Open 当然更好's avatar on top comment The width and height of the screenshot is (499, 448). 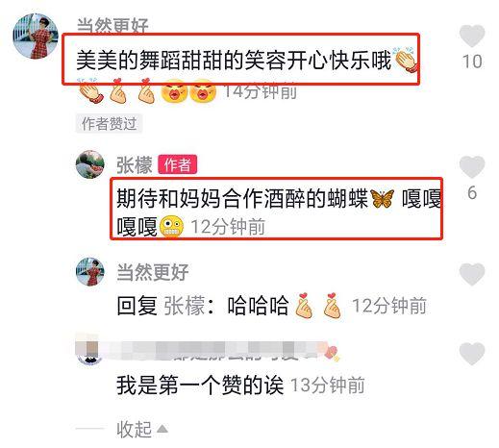[x=36, y=37]
